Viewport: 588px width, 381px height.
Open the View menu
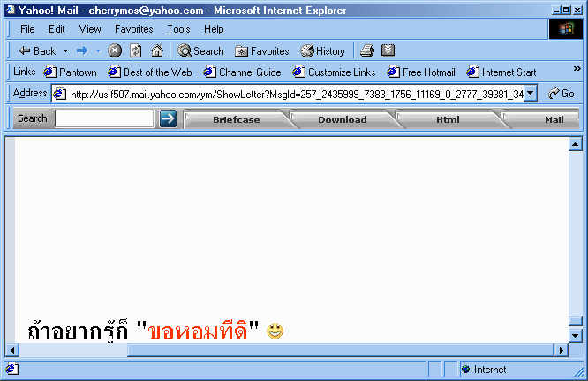tap(90, 29)
